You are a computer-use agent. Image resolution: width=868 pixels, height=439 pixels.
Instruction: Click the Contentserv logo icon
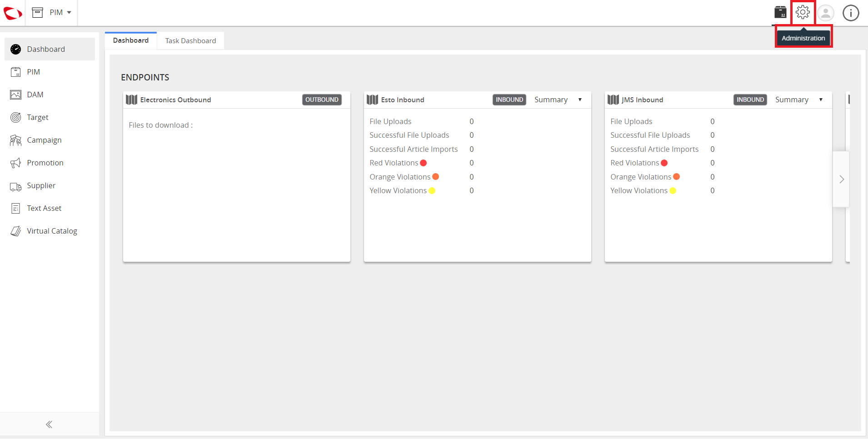point(12,13)
